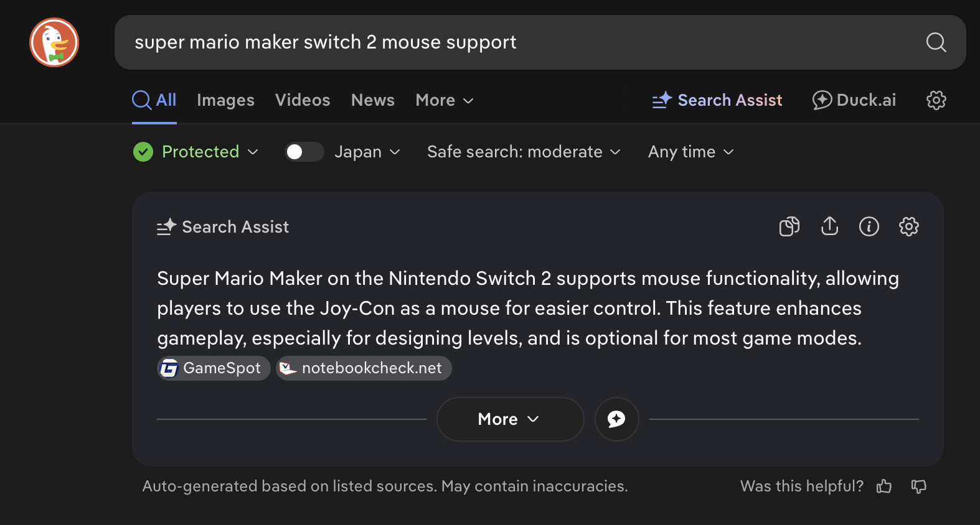Open the Any time filter dropdown

coord(690,152)
